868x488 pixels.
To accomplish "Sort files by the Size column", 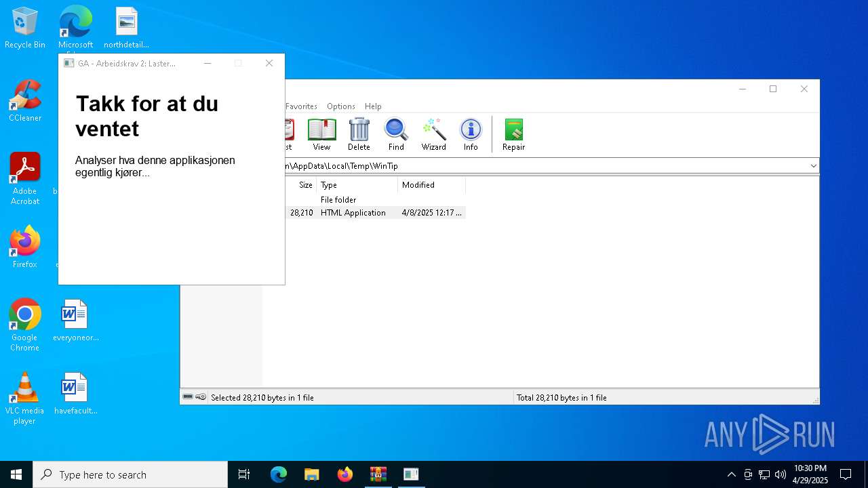I will (x=300, y=185).
